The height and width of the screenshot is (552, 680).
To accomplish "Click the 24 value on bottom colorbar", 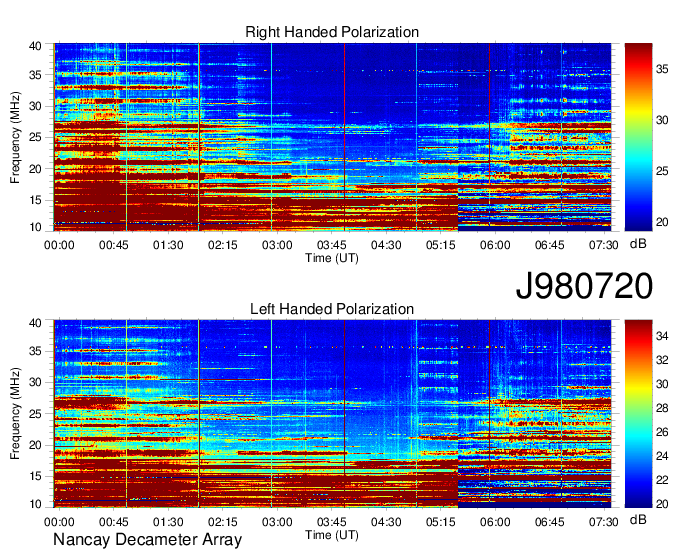I will [x=662, y=456].
